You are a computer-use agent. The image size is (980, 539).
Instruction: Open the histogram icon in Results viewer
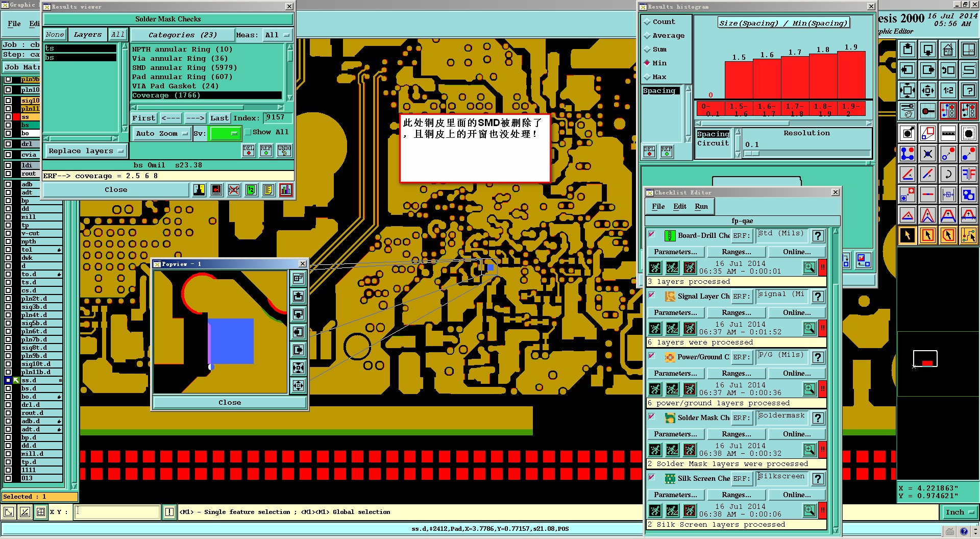click(x=286, y=190)
